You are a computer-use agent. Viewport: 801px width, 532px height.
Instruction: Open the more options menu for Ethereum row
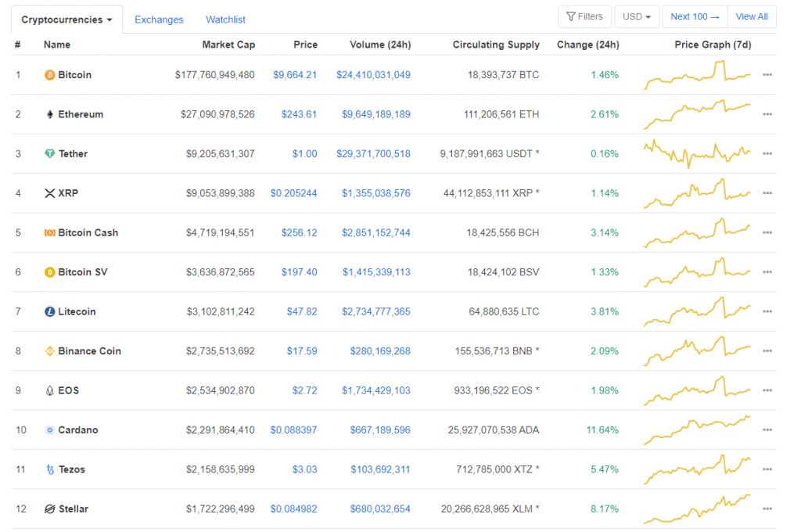pos(767,114)
